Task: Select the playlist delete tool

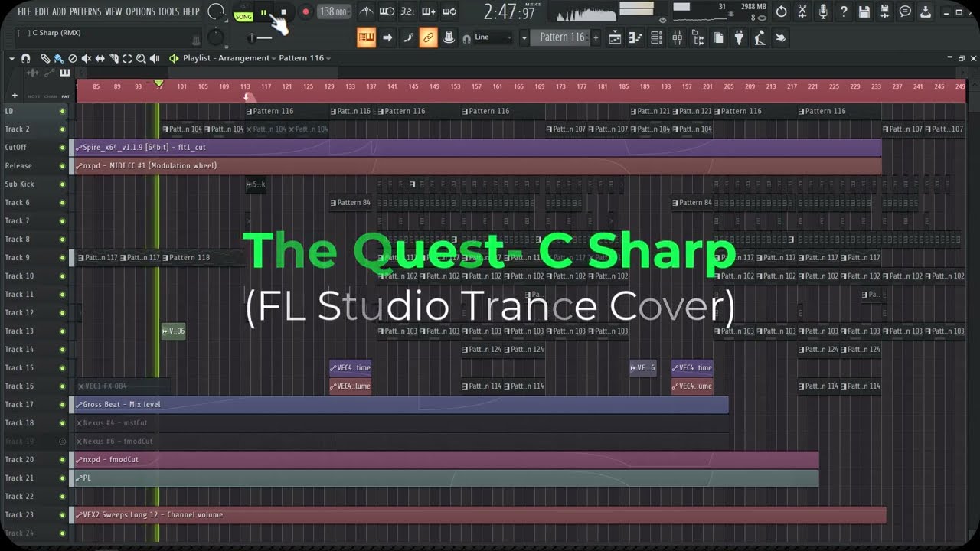Action: [x=72, y=58]
